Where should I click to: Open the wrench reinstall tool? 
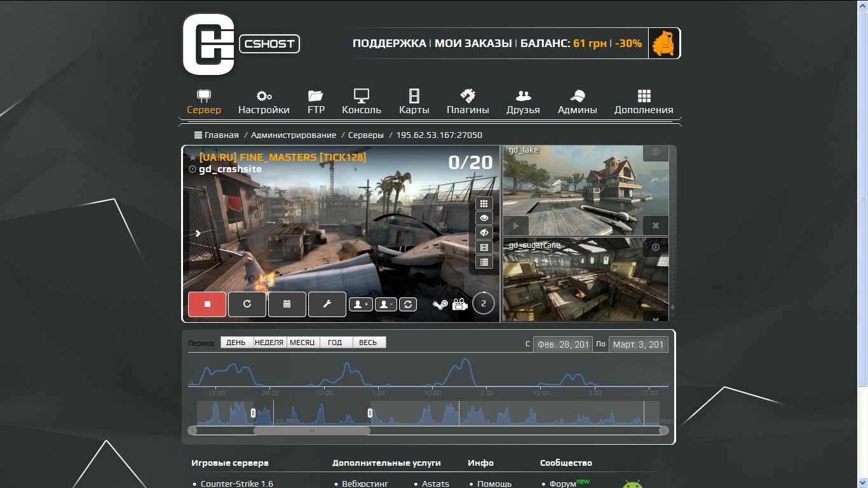(327, 304)
